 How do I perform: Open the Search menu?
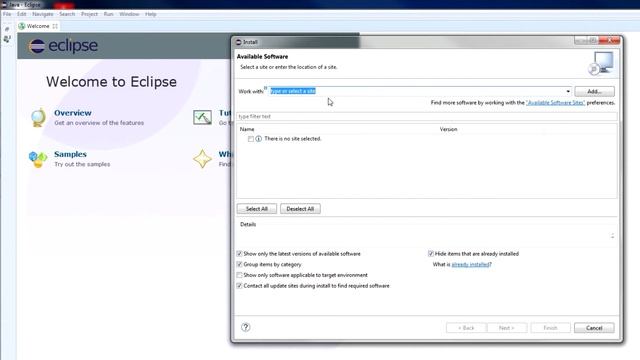click(67, 14)
